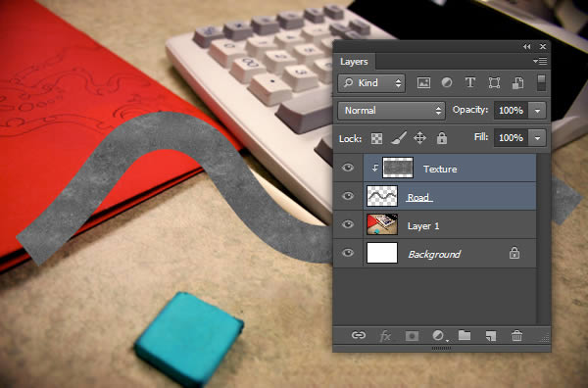Filter for type layers icon

[470, 82]
